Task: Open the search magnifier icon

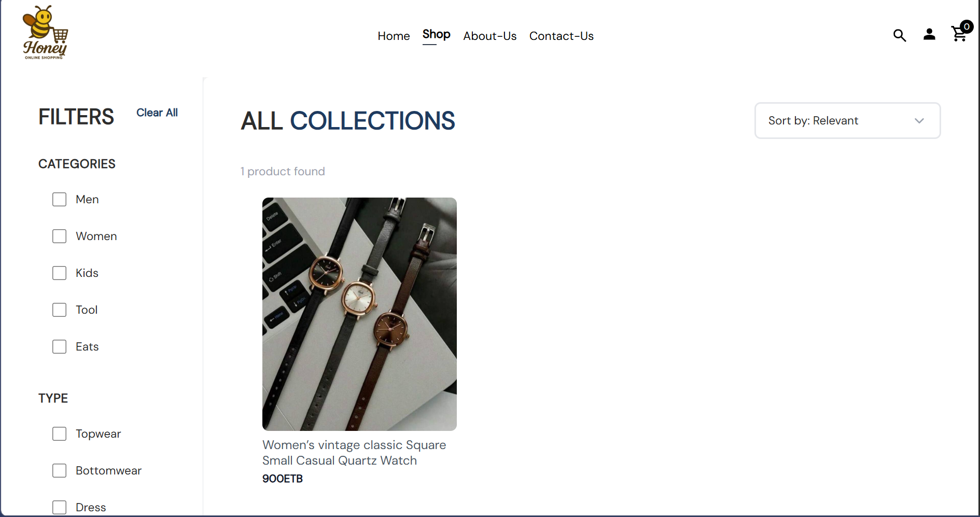Action: coord(900,35)
